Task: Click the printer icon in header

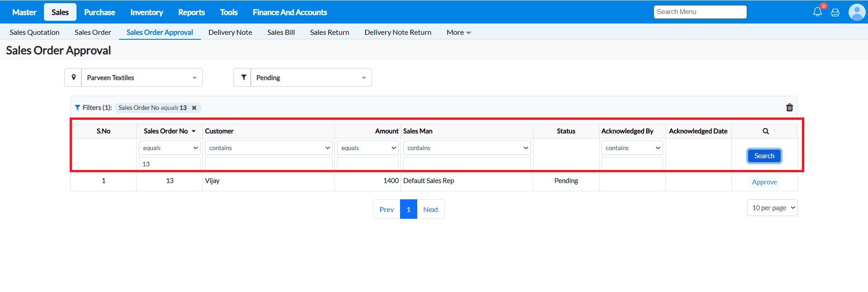Action: [x=835, y=13]
